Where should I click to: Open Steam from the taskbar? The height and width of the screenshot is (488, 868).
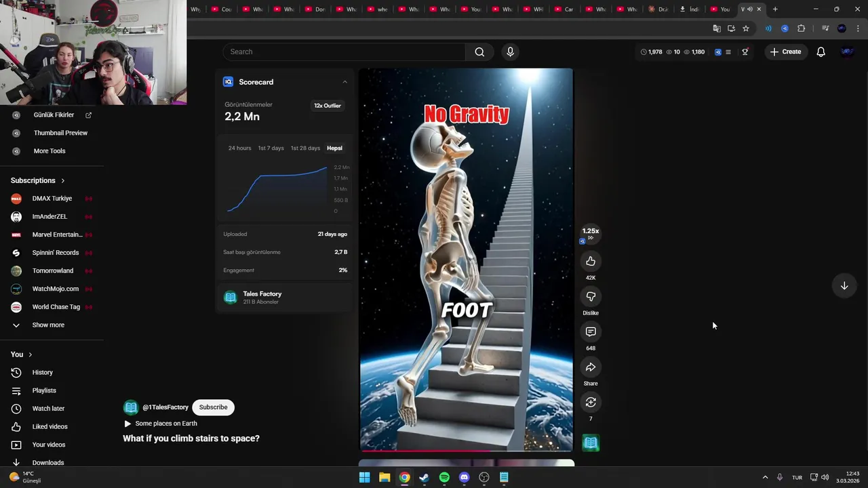click(424, 477)
